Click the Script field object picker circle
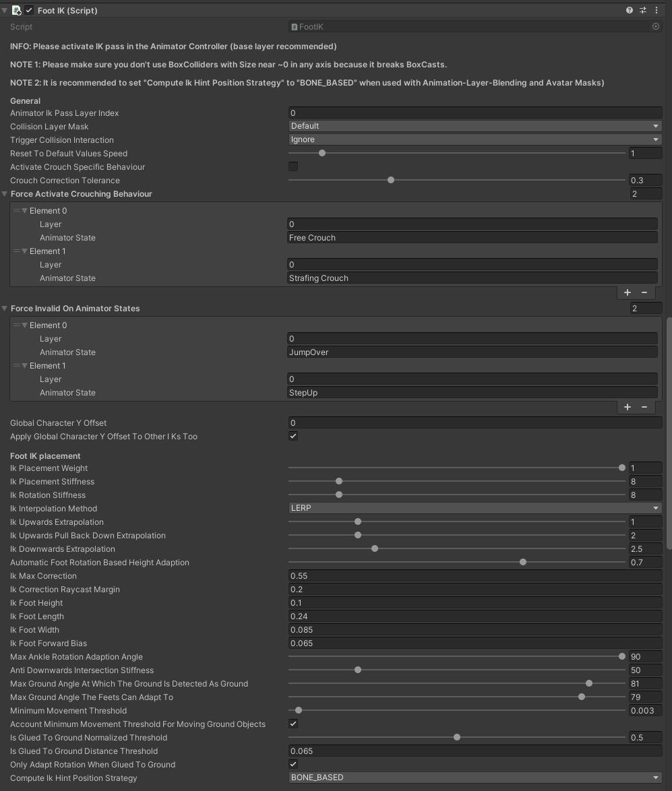672x791 pixels. [656, 26]
